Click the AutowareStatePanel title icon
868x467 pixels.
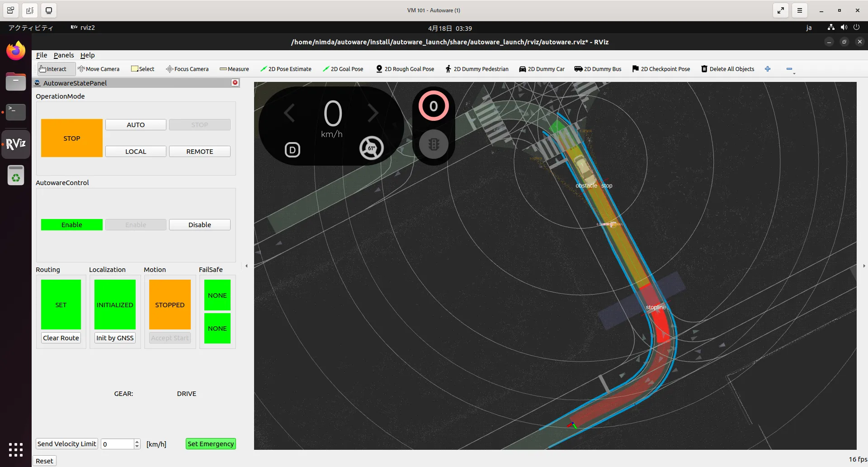38,83
